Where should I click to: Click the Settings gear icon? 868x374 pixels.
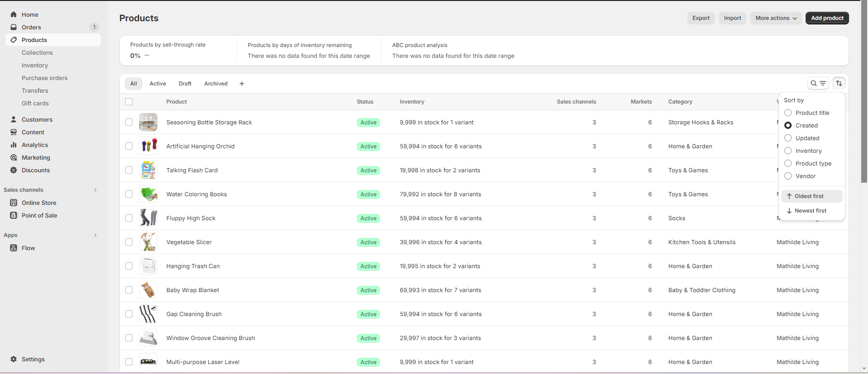click(14, 359)
